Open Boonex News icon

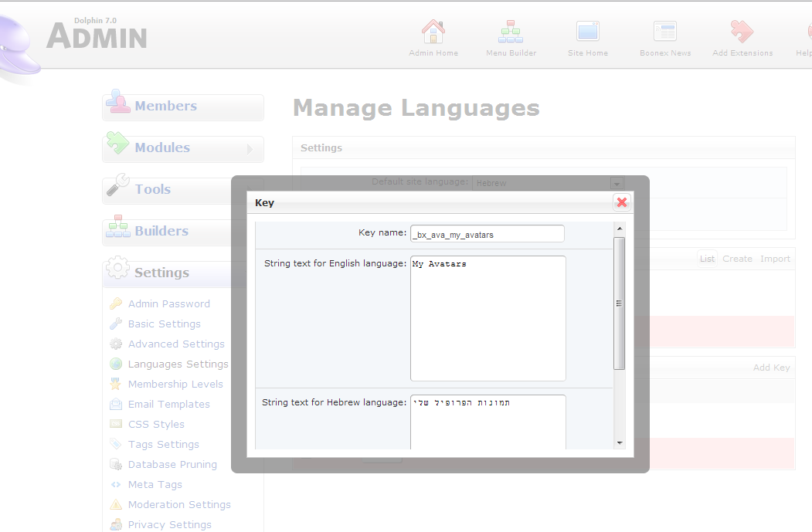pyautogui.click(x=664, y=32)
